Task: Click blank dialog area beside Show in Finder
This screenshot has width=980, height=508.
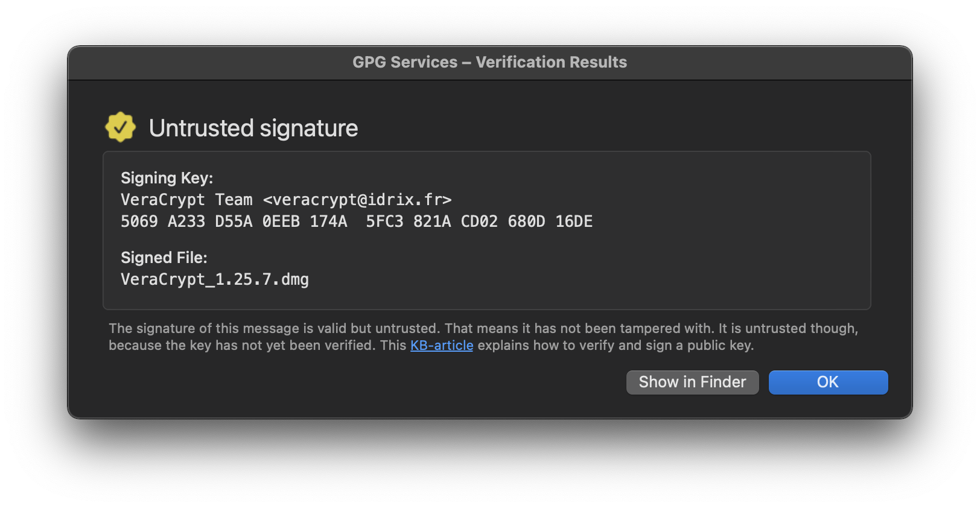Action: pos(362,383)
